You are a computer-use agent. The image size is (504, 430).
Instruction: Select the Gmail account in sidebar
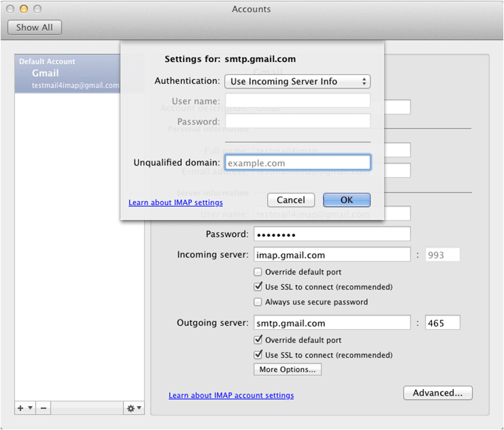click(x=67, y=74)
